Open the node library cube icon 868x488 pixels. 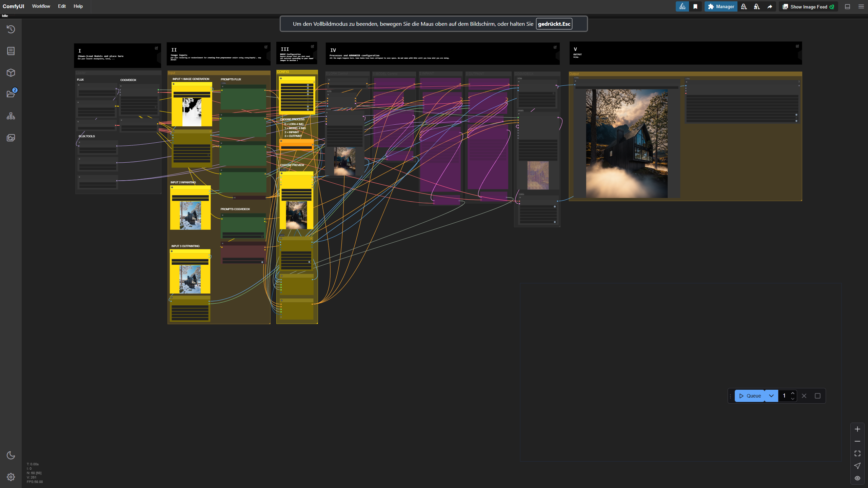11,73
